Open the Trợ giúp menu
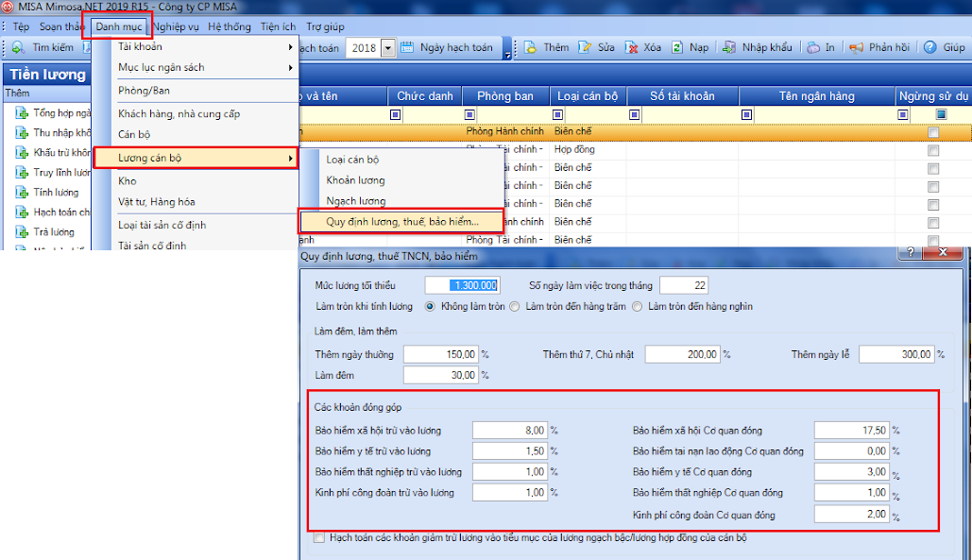The height and width of the screenshot is (560, 972). [x=325, y=26]
